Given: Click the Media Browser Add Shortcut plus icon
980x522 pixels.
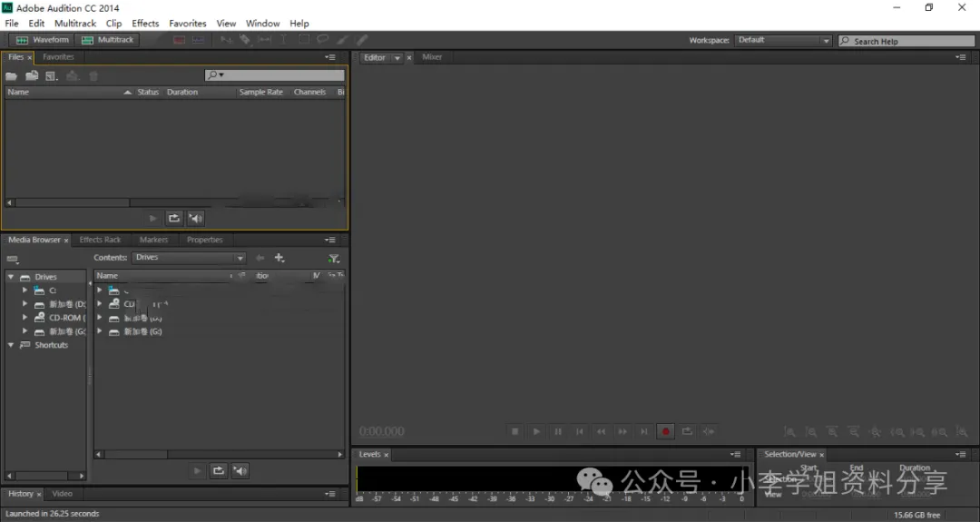Looking at the screenshot, I should tap(279, 258).
